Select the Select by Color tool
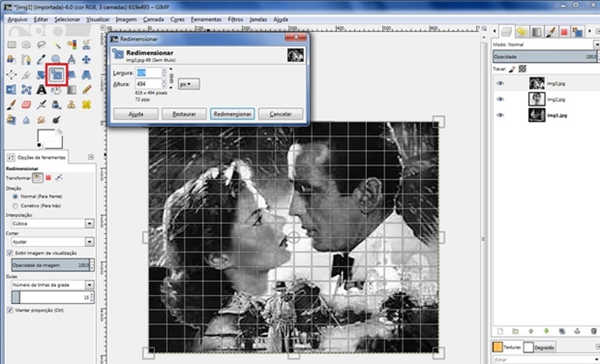Viewport: 600px width, 364px height. (x=71, y=45)
